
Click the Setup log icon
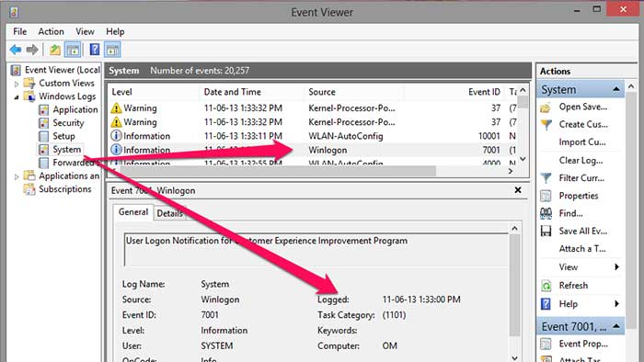[x=43, y=136]
